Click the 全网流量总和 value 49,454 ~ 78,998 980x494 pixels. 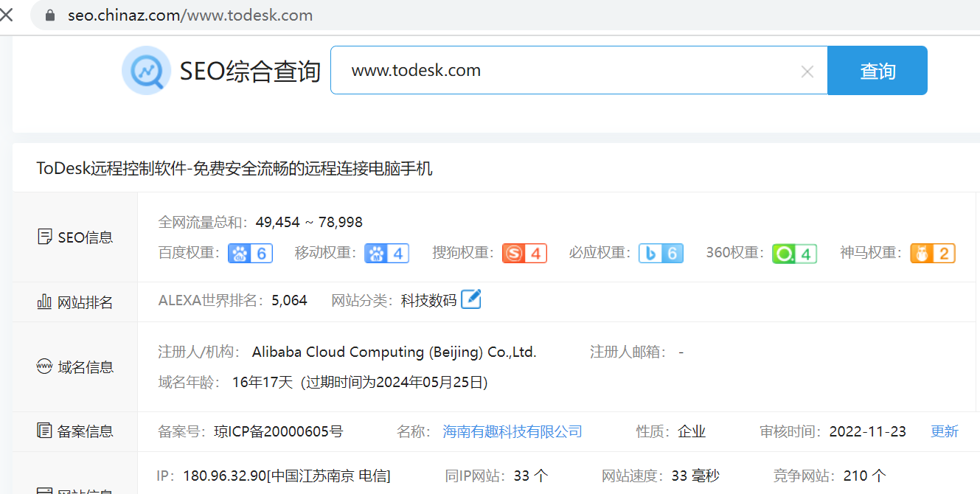pyautogui.click(x=310, y=222)
